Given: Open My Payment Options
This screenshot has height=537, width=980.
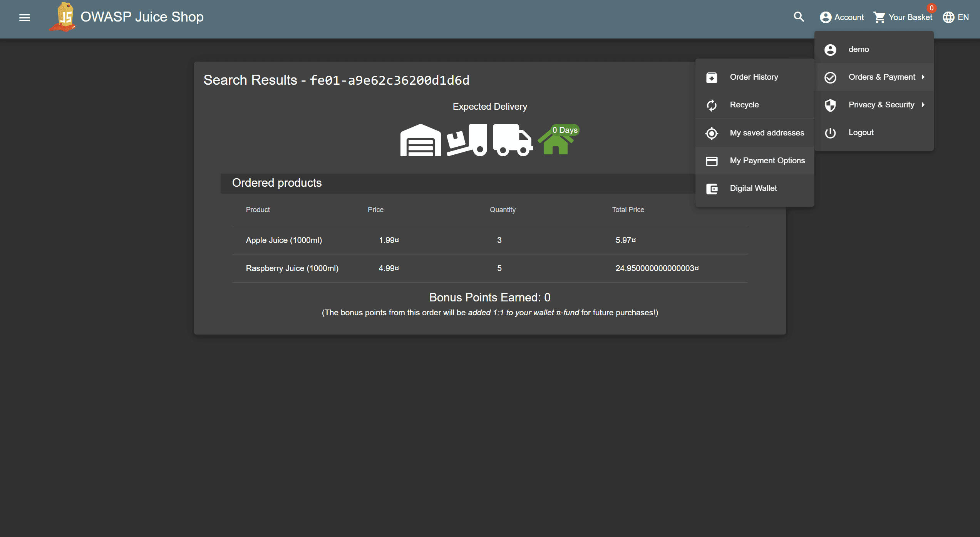Looking at the screenshot, I should coord(755,161).
